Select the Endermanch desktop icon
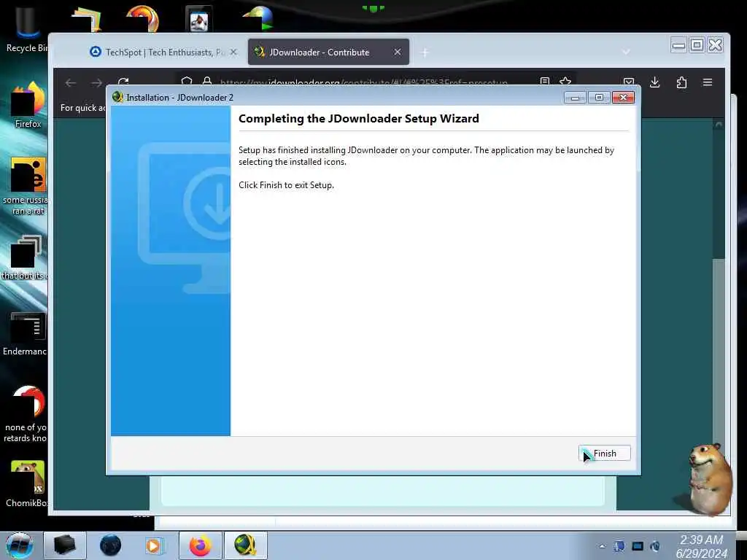The height and width of the screenshot is (560, 747). pyautogui.click(x=26, y=334)
